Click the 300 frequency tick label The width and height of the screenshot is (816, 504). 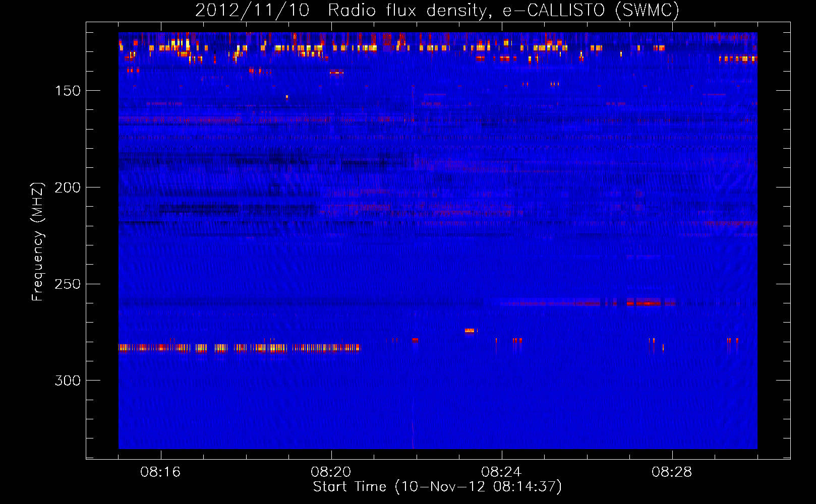click(68, 381)
